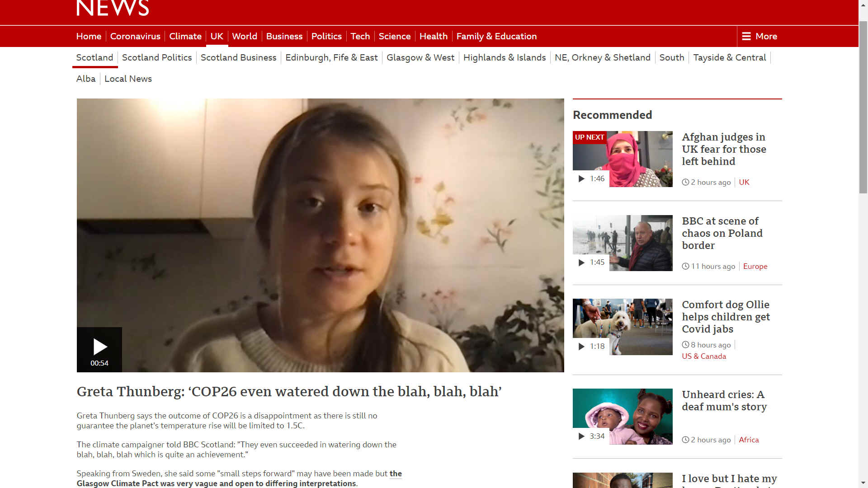Click the '8 hours ago' timestamp
The width and height of the screenshot is (868, 488).
(x=707, y=345)
